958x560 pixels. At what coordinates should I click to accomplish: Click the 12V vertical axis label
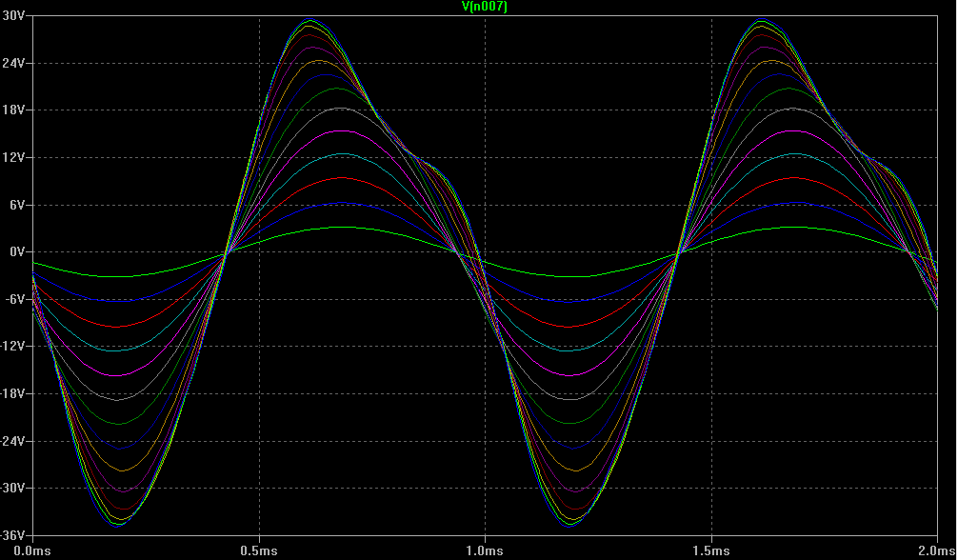(17, 157)
